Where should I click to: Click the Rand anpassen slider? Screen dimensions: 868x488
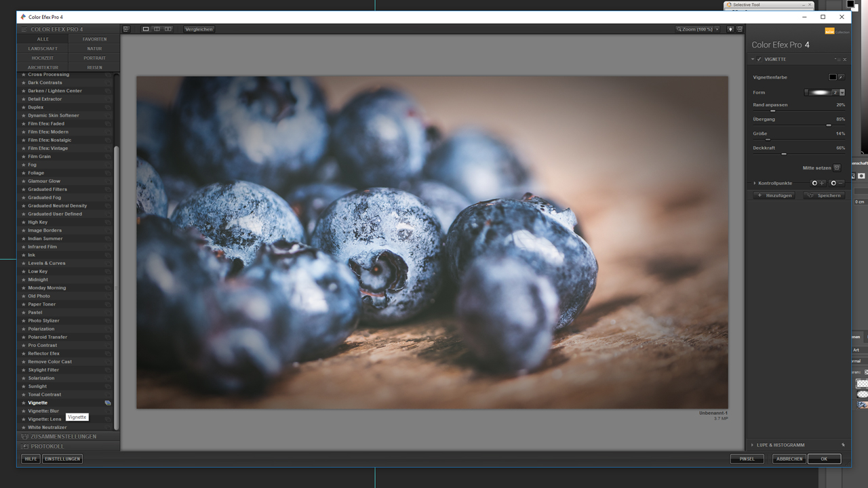pos(799,110)
